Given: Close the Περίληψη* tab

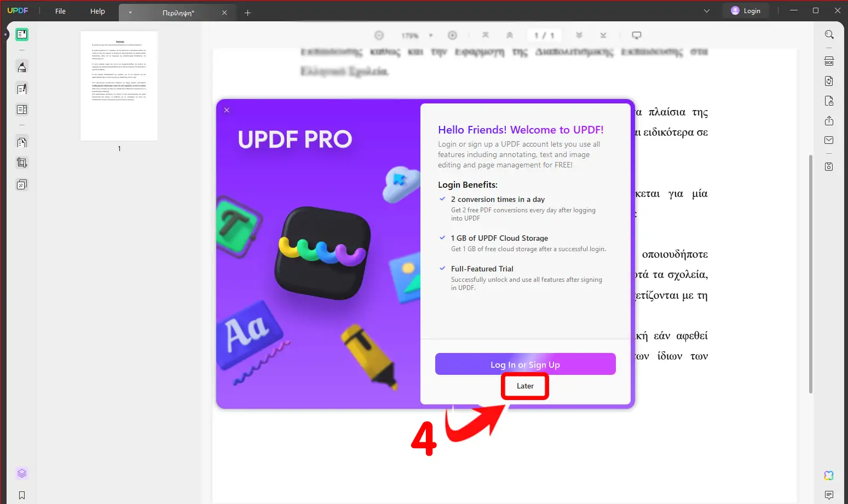Looking at the screenshot, I should coord(224,13).
